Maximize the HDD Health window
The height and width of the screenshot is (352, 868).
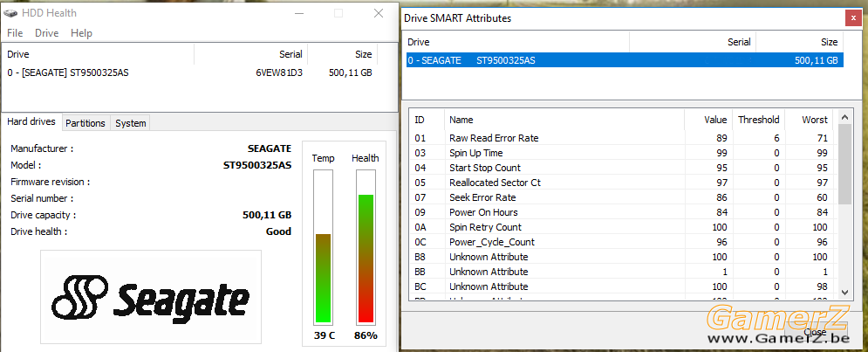[338, 13]
